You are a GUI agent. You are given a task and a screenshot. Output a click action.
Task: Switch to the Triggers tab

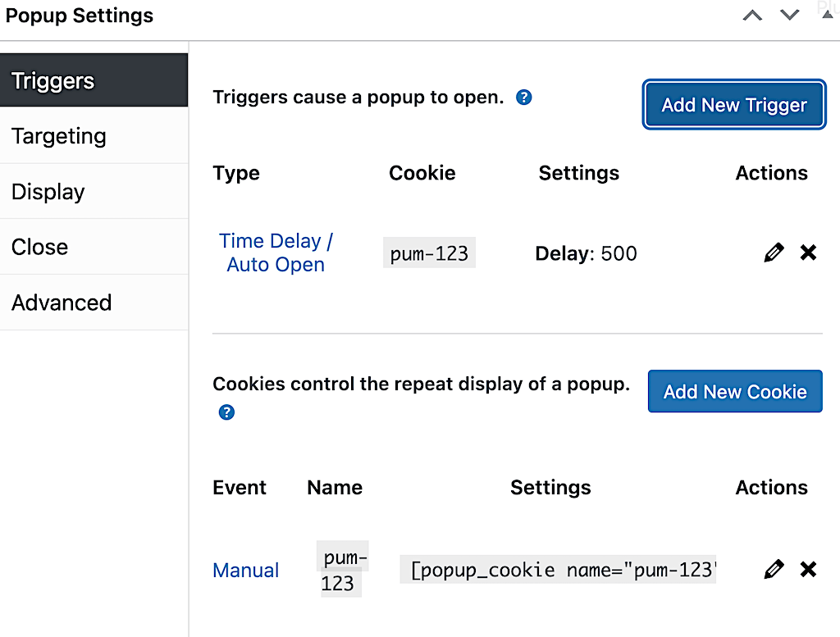coord(94,80)
